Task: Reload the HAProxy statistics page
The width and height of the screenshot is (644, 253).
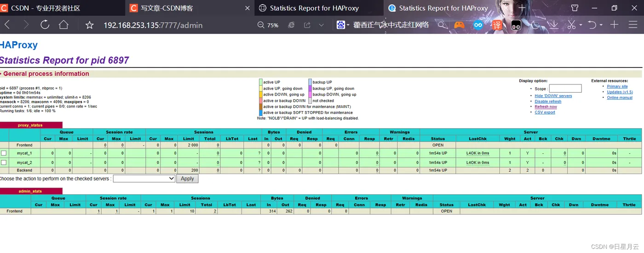Action: pos(45,25)
